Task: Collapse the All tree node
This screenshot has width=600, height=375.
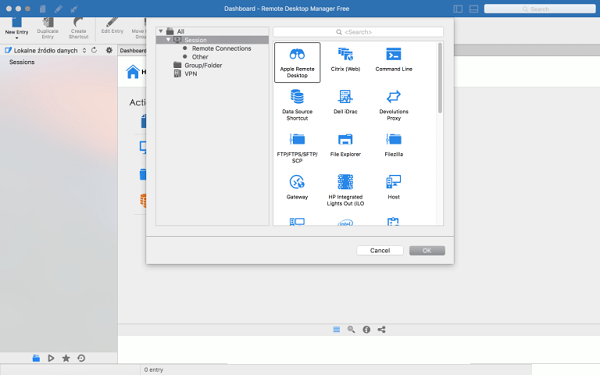Action: tap(161, 31)
